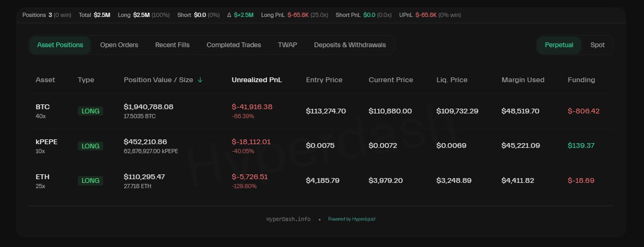Click the Liq. Price column header
644x247 pixels.
coord(451,80)
